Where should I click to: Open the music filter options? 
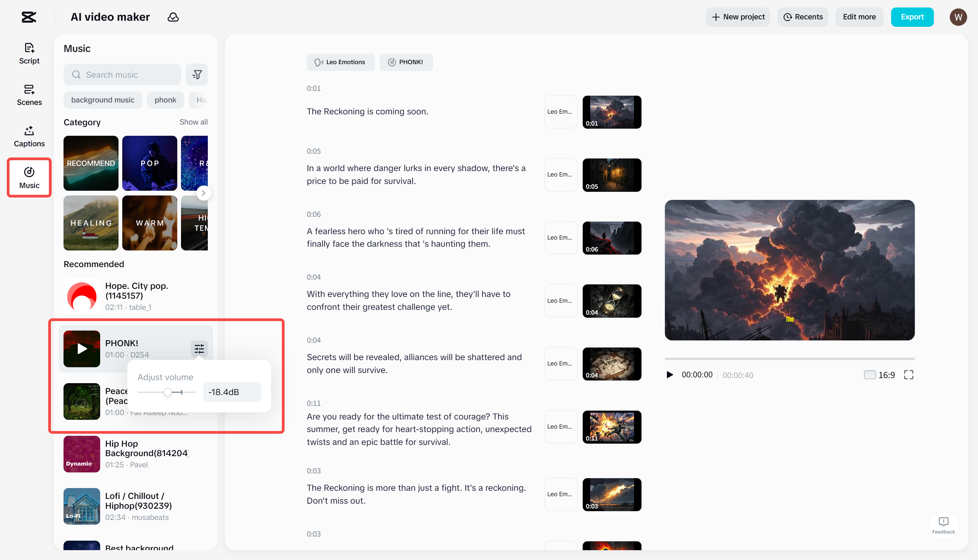point(197,74)
